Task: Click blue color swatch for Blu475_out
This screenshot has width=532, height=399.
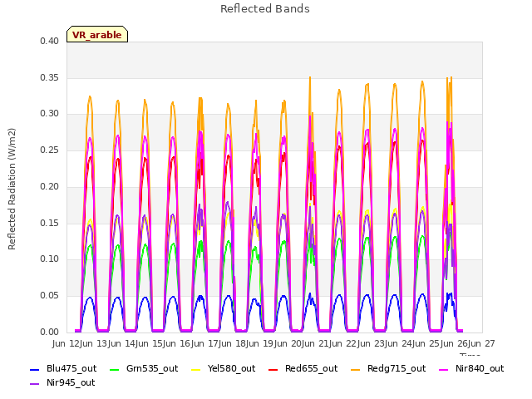Action: 35,369
